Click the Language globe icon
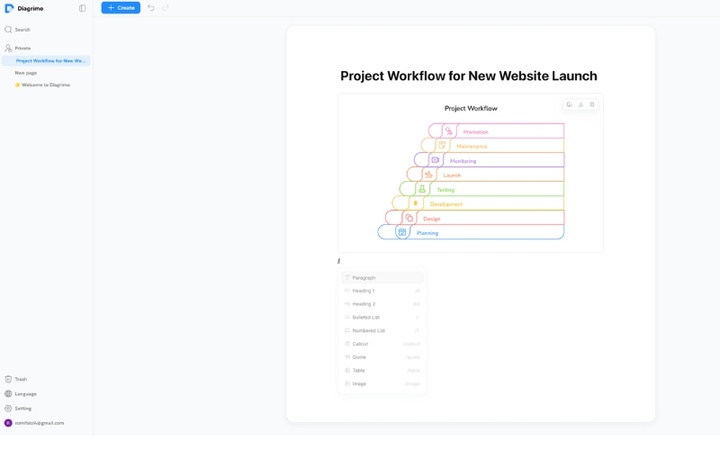Image resolution: width=720 pixels, height=450 pixels. (8, 394)
